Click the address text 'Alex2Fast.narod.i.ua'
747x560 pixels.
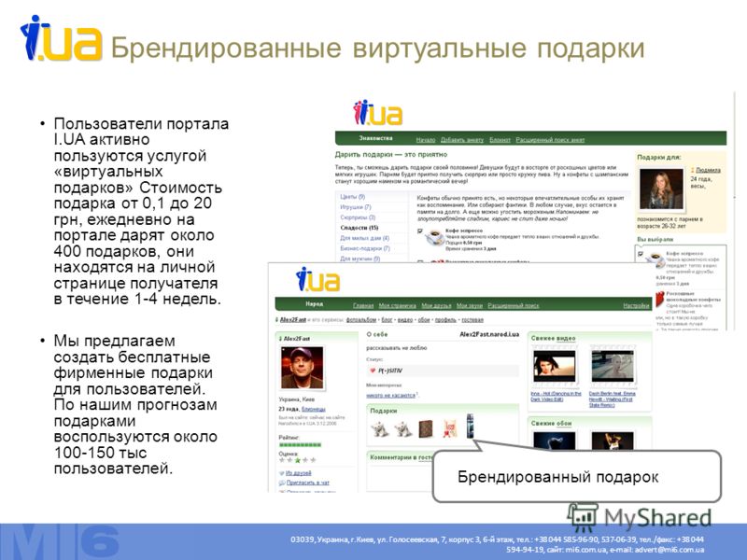489,334
